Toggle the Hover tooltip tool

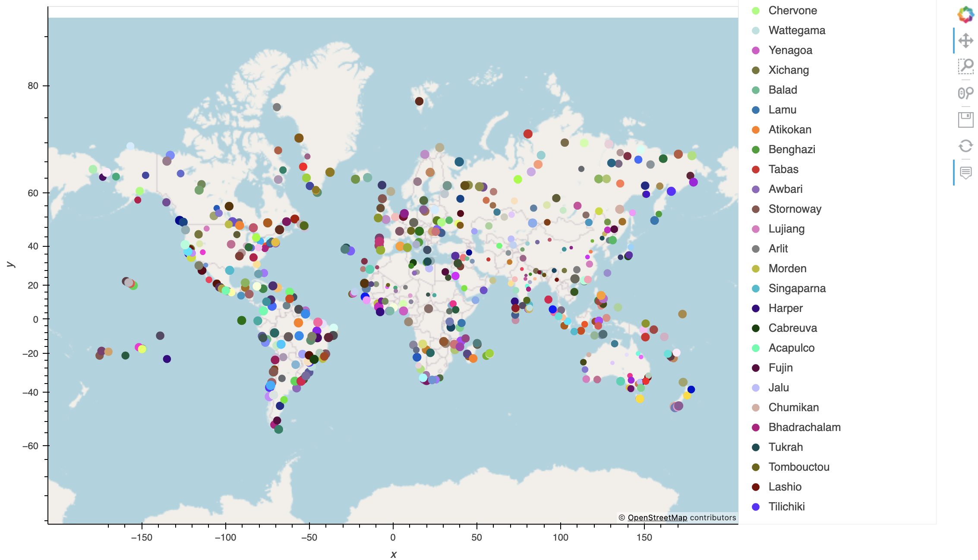(x=965, y=173)
